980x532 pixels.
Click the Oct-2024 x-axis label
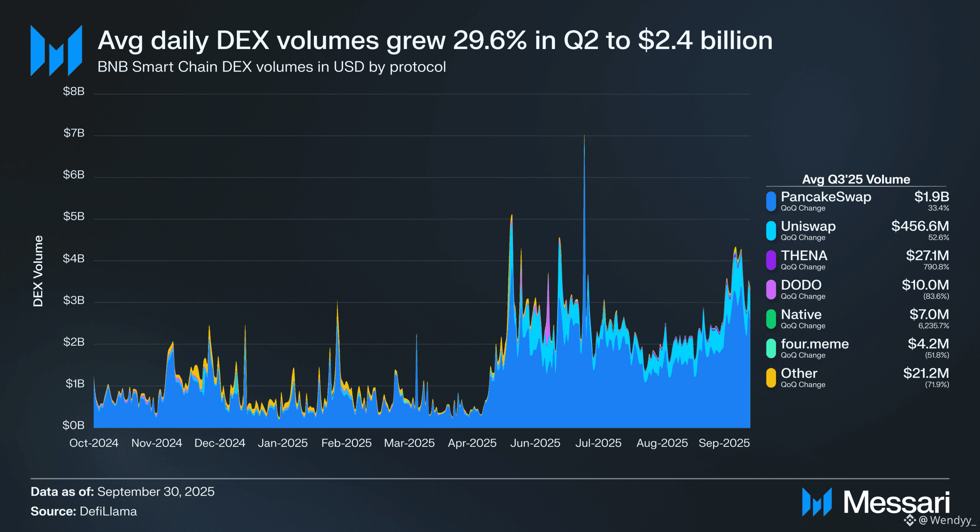click(x=94, y=443)
